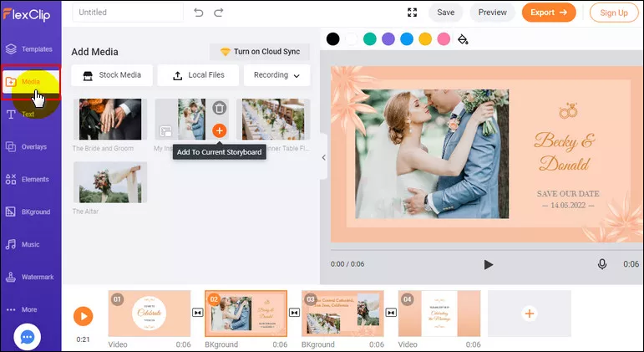Add a new storyboard scene
Screen dimensions: 644x352
click(x=530, y=314)
